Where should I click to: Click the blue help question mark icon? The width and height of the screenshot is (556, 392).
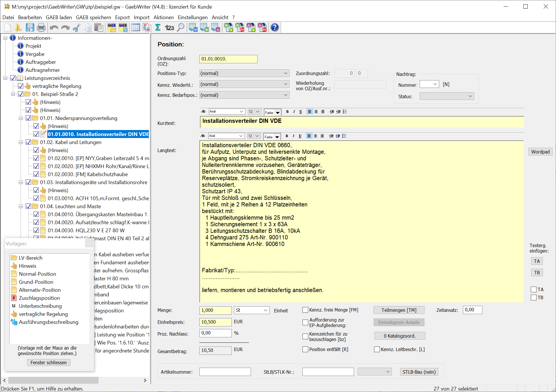pos(275,27)
